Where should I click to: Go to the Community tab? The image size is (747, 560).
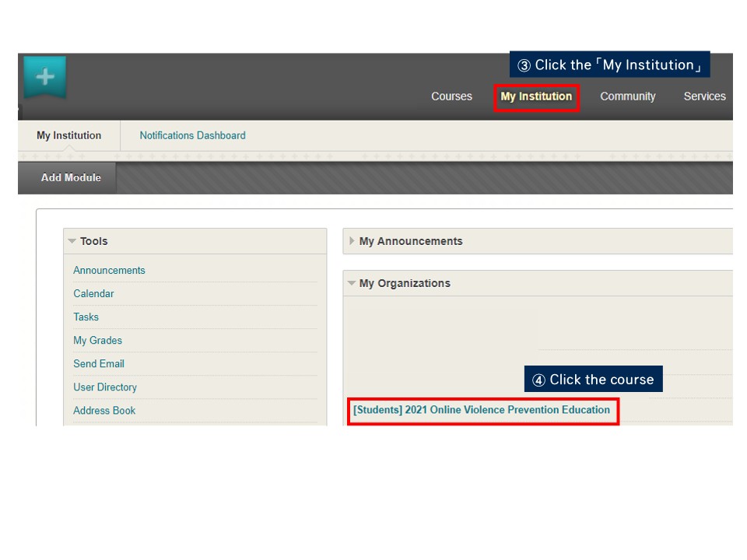click(x=627, y=96)
